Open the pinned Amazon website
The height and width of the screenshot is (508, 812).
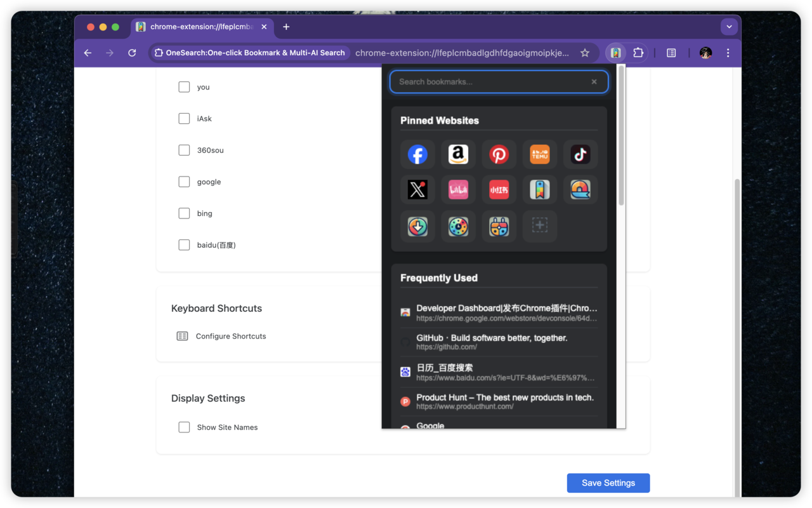tap(458, 154)
